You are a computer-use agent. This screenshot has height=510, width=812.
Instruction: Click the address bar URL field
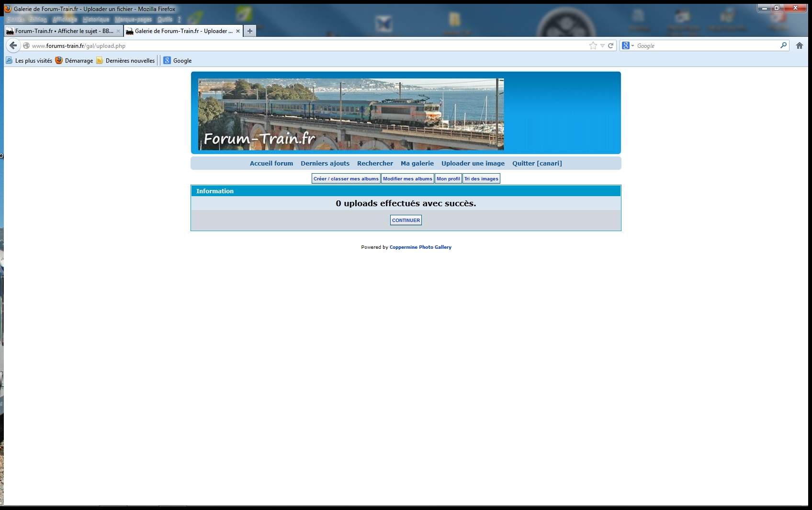coord(306,46)
